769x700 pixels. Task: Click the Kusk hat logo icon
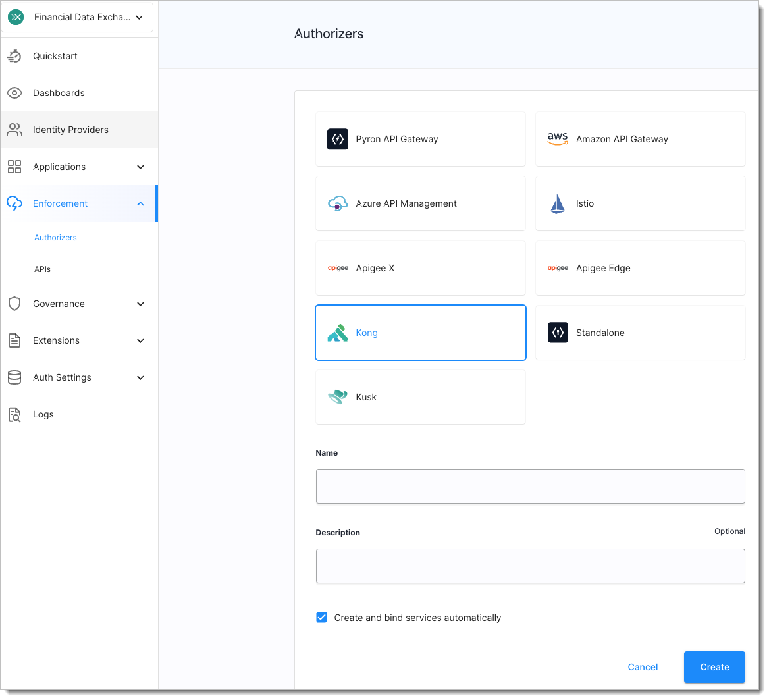[x=337, y=397]
